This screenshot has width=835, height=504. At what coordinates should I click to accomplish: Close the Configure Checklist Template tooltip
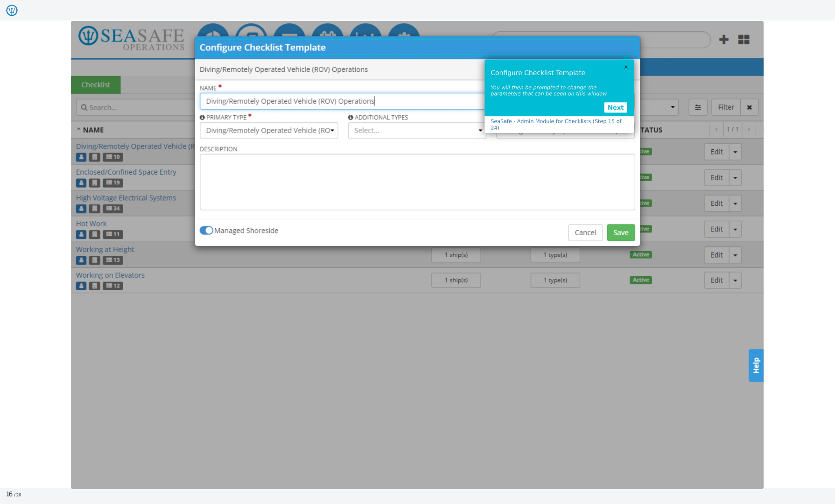click(x=626, y=67)
